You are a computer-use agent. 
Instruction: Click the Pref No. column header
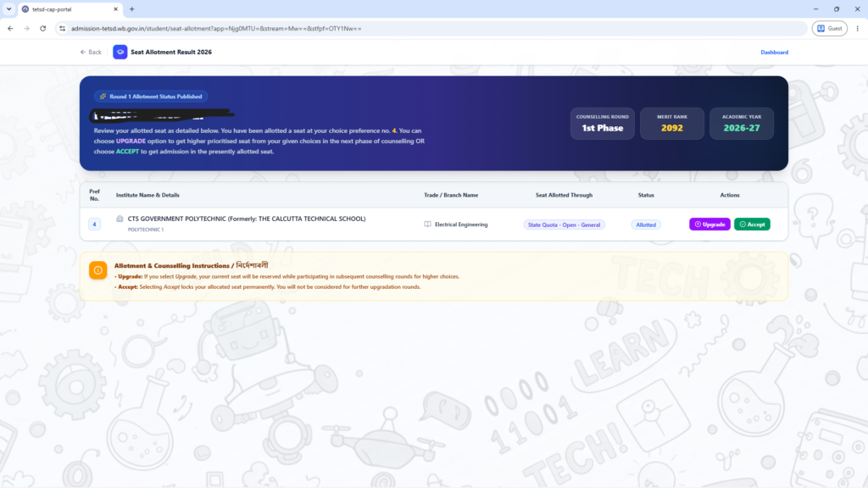pyautogui.click(x=95, y=195)
